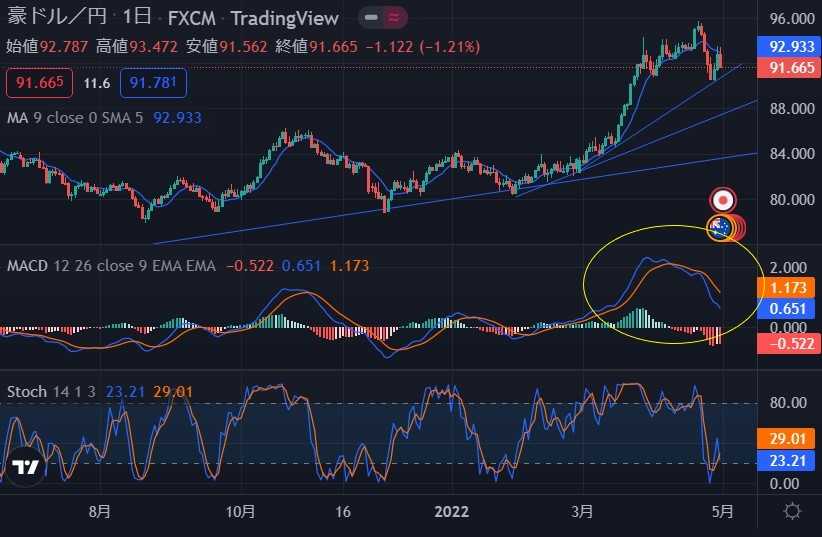
Task: Select the MA 9 close 0 SMA 5 legend
Action: coord(74,117)
